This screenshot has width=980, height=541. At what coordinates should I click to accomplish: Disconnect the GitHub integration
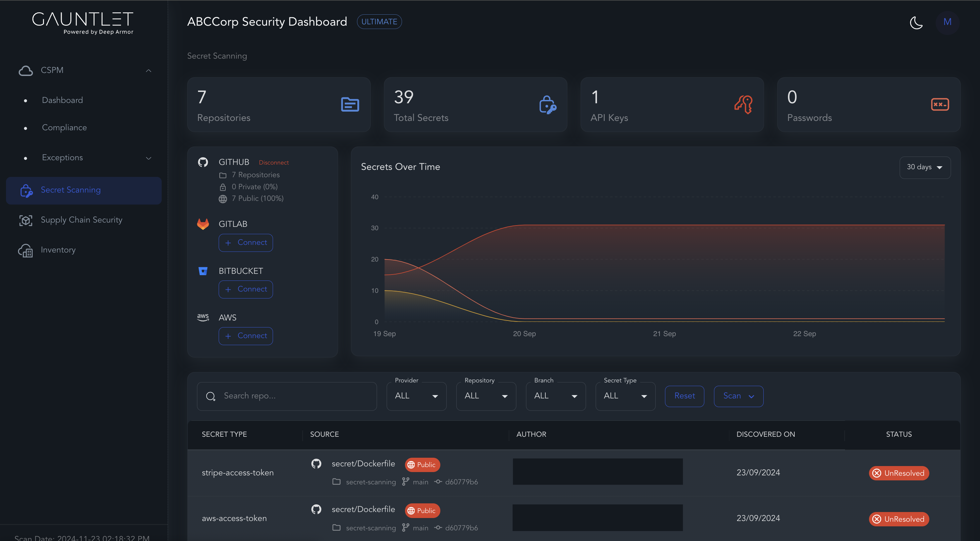(x=274, y=163)
